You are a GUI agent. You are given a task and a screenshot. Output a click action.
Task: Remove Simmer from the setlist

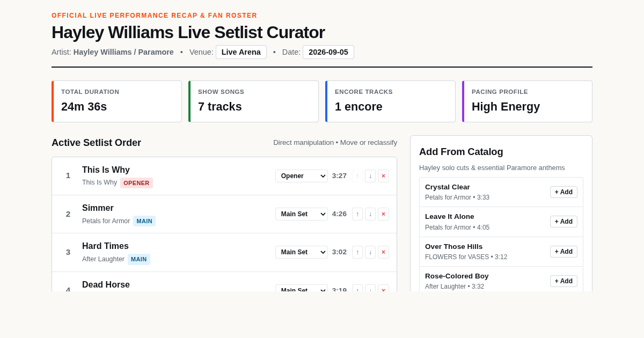(383, 214)
